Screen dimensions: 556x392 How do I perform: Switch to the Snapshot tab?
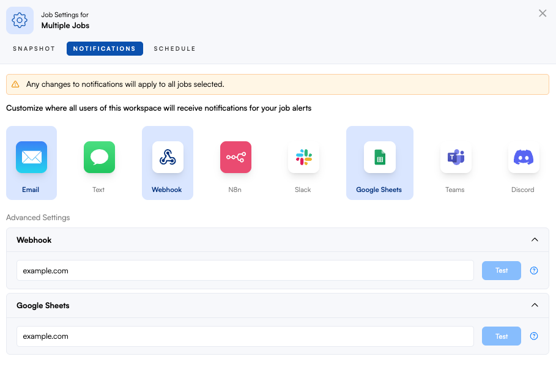(34, 49)
